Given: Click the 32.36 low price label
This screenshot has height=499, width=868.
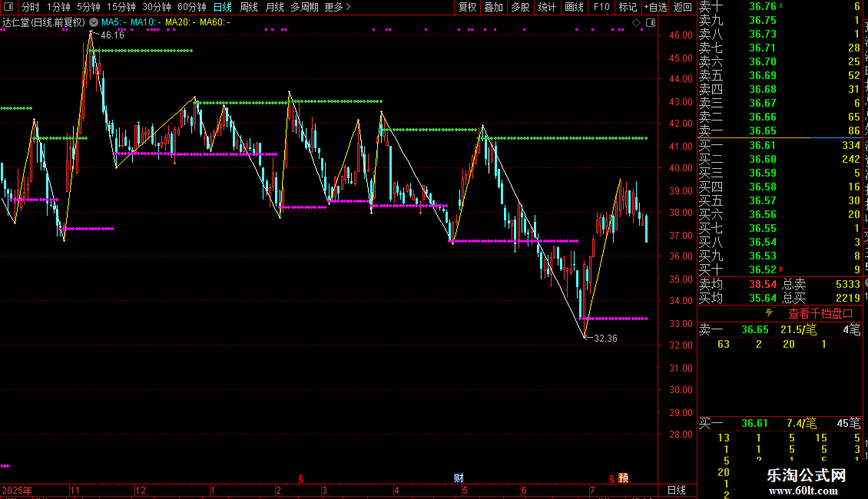Looking at the screenshot, I should coord(605,338).
